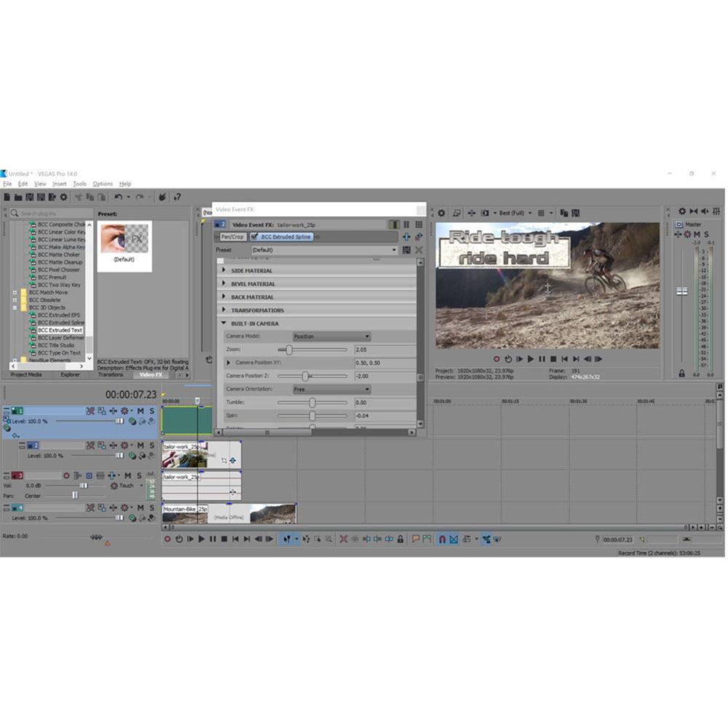Click the Mixer Properties gear in the Master panel
Image resolution: width=728 pixels, height=728 pixels.
682,211
